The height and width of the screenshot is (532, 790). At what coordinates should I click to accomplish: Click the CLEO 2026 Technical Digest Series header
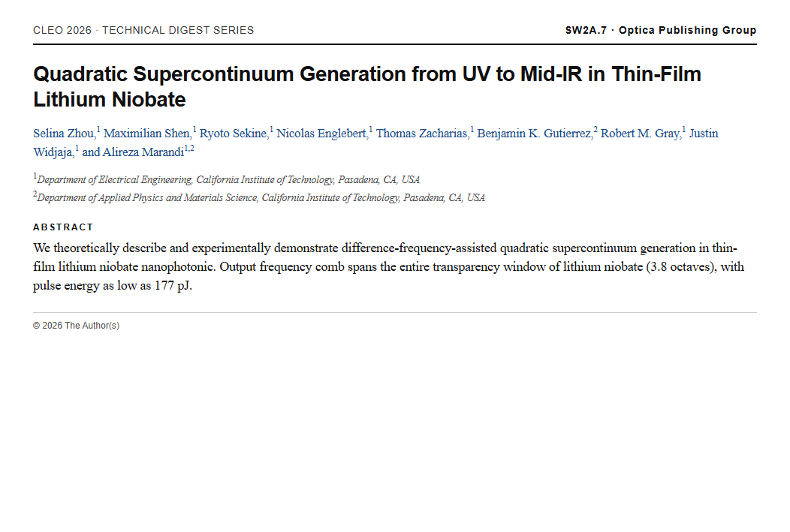pyautogui.click(x=143, y=30)
